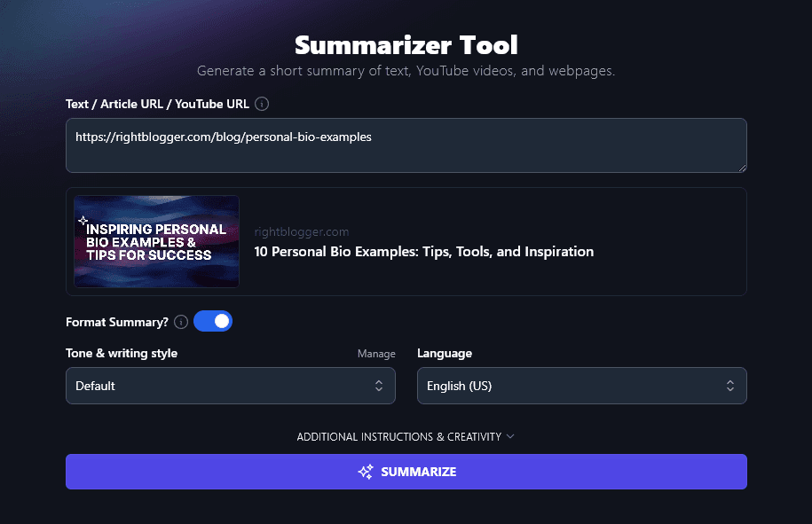The width and height of the screenshot is (812, 524).
Task: Click the info icon next to Format Summary
Action: 181,322
